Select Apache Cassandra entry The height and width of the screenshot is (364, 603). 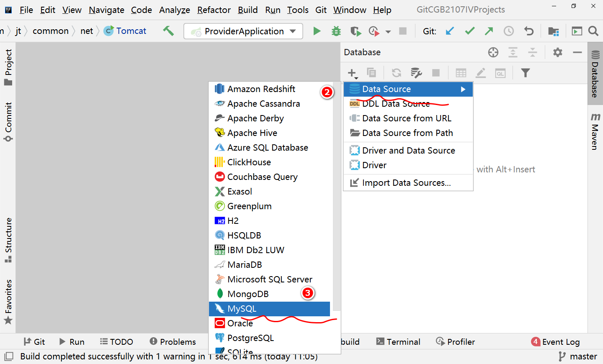(269, 104)
